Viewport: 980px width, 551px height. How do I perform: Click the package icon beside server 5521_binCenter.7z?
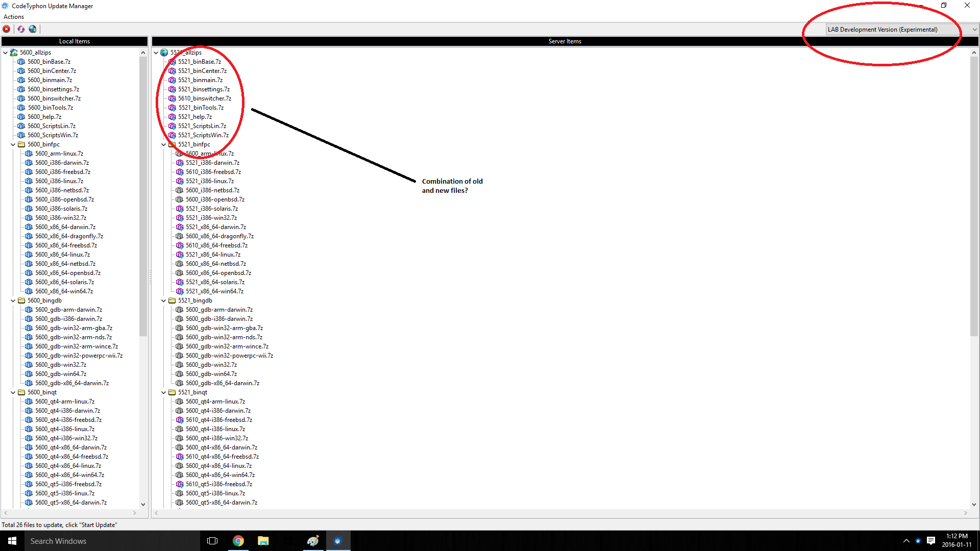pos(172,71)
